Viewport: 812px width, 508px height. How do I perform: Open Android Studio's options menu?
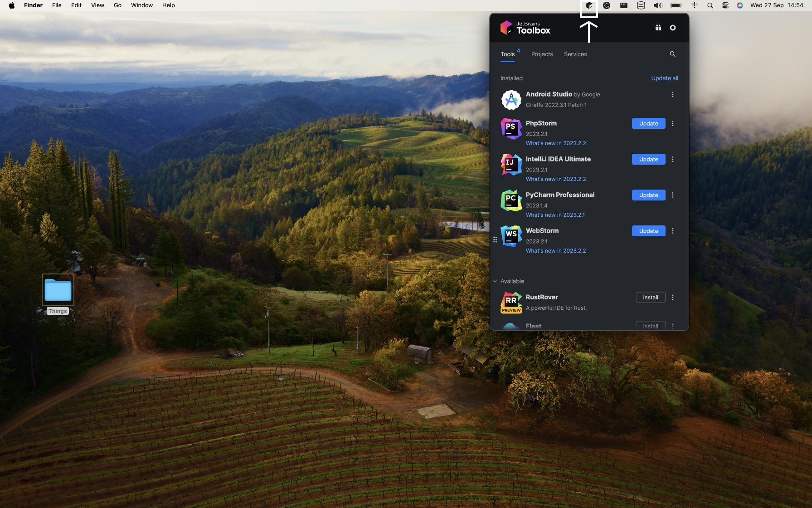(672, 94)
